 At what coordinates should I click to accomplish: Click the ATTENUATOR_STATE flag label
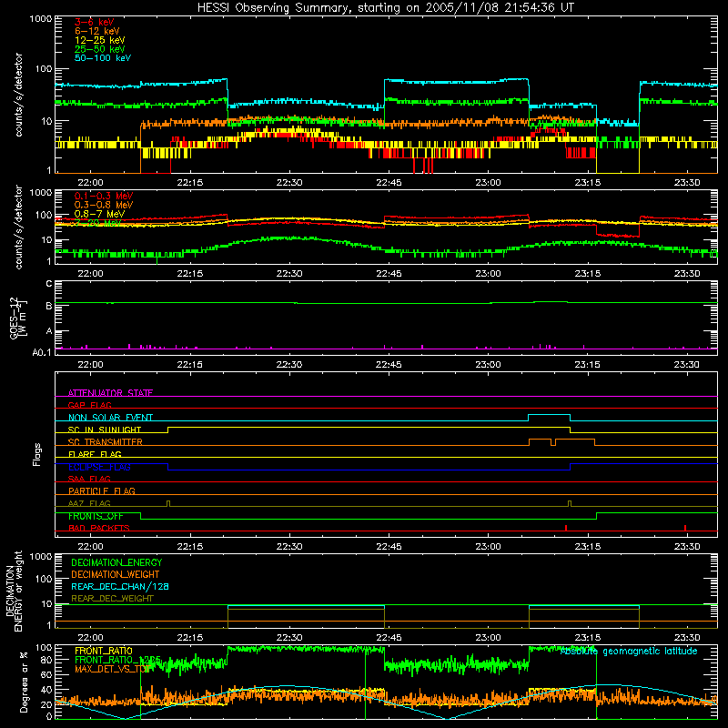110,393
